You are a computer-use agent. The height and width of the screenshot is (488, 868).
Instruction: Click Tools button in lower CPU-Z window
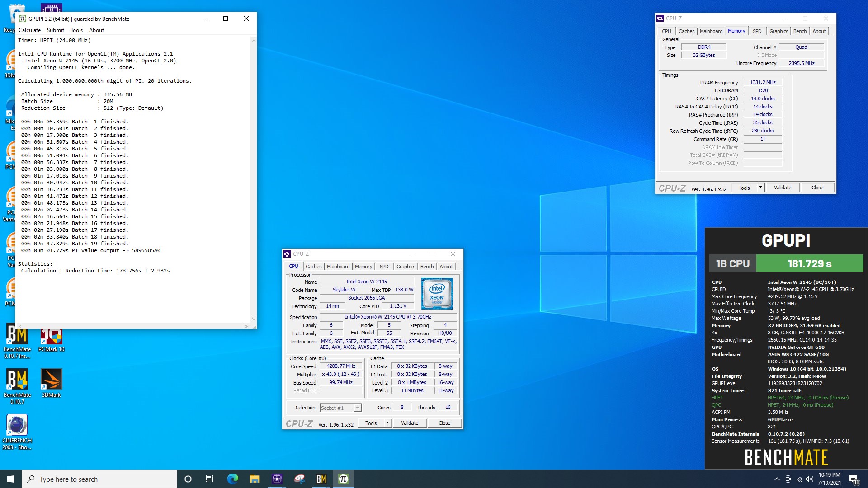coord(371,423)
